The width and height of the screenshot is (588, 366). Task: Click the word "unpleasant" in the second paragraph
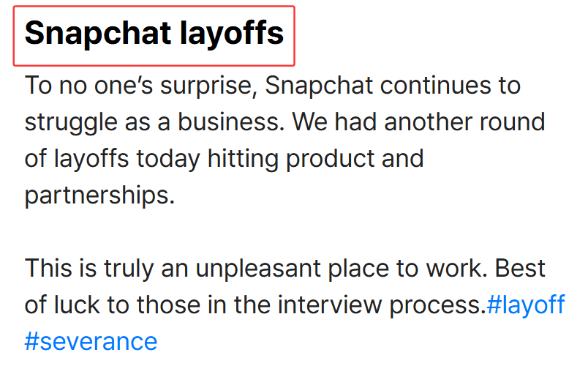(258, 269)
